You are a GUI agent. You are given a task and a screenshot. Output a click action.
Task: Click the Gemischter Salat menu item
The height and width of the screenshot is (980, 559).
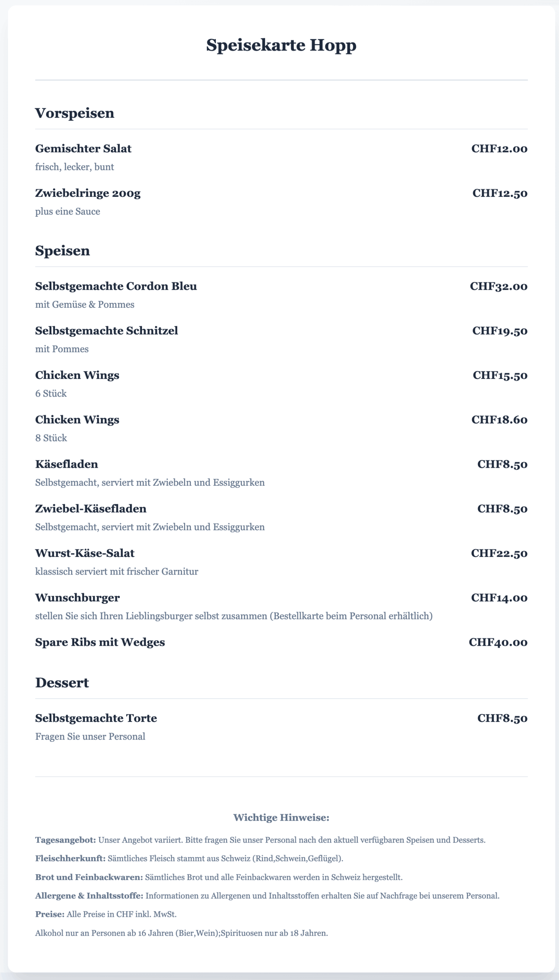pyautogui.click(x=83, y=149)
